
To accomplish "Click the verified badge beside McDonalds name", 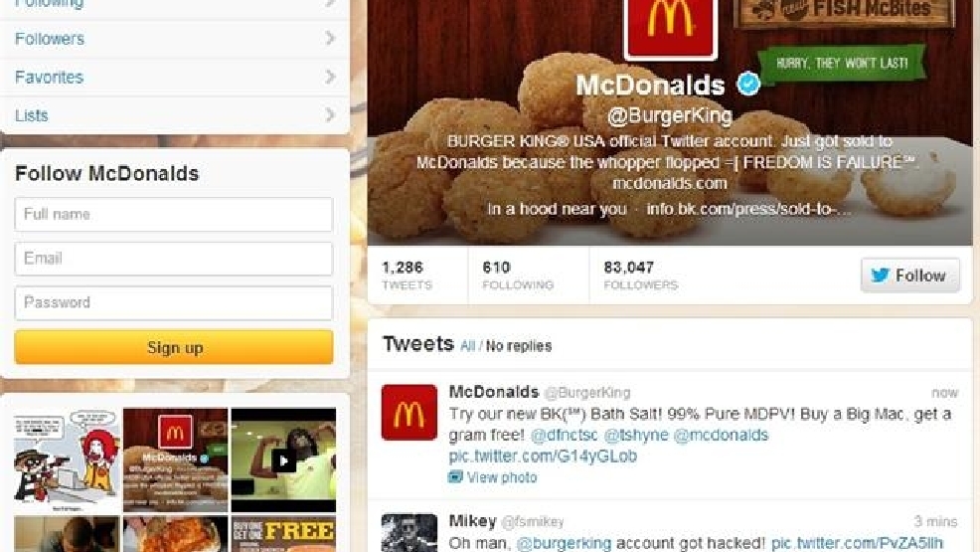I will pyautogui.click(x=748, y=84).
